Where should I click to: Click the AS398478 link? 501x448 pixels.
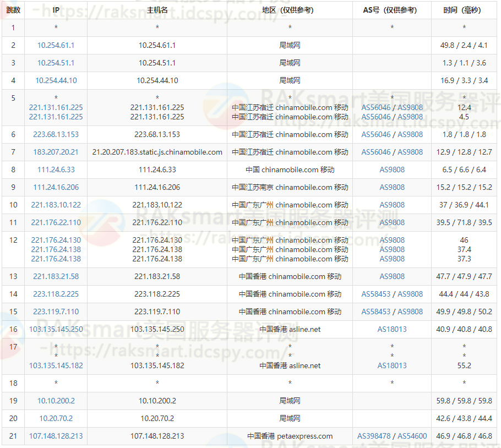point(374,436)
